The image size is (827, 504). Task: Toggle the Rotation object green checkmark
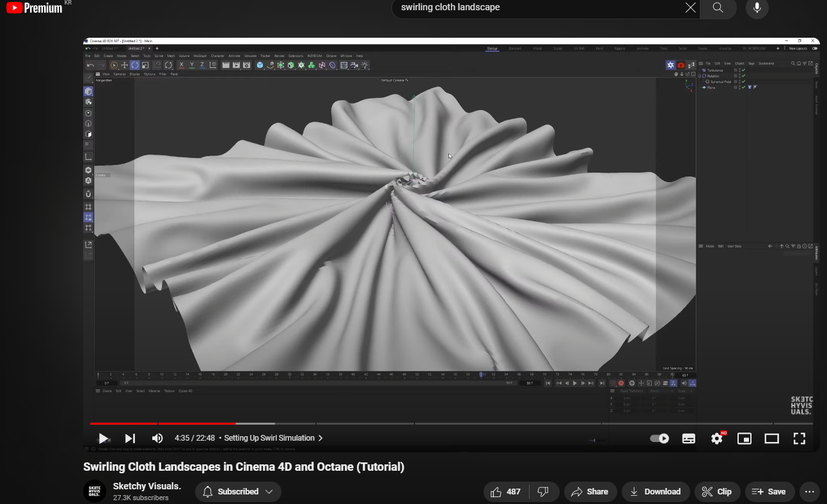coord(743,75)
